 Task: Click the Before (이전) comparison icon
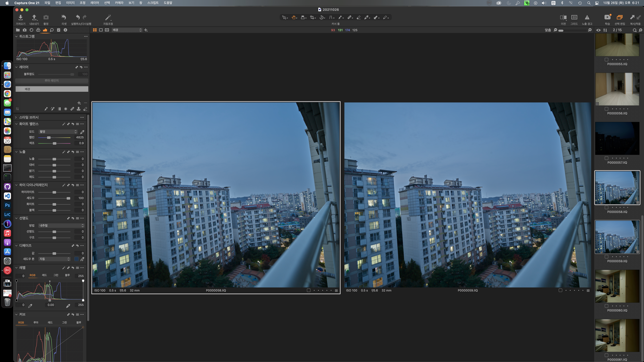click(563, 17)
